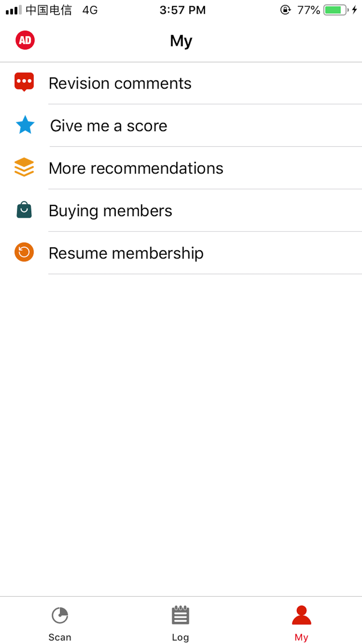The height and width of the screenshot is (644, 362).
Task: Tap the battery indicator in status bar
Action: pyautogui.click(x=336, y=10)
